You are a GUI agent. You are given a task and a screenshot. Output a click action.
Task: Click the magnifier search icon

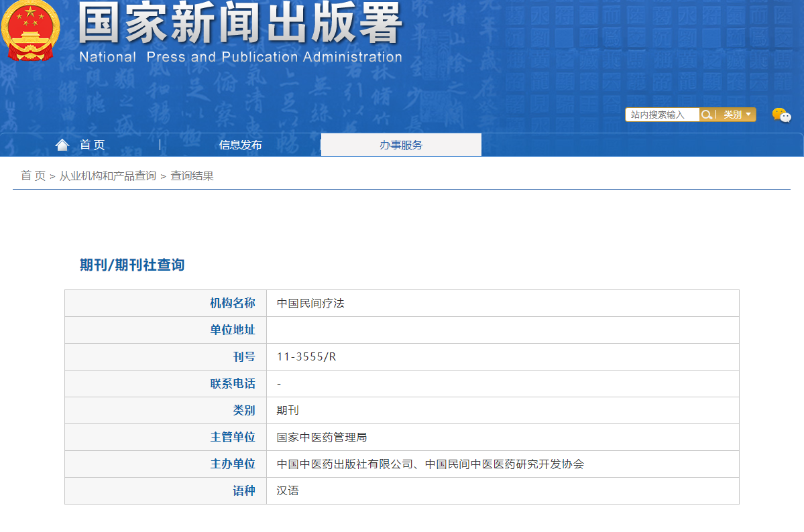pyautogui.click(x=706, y=115)
